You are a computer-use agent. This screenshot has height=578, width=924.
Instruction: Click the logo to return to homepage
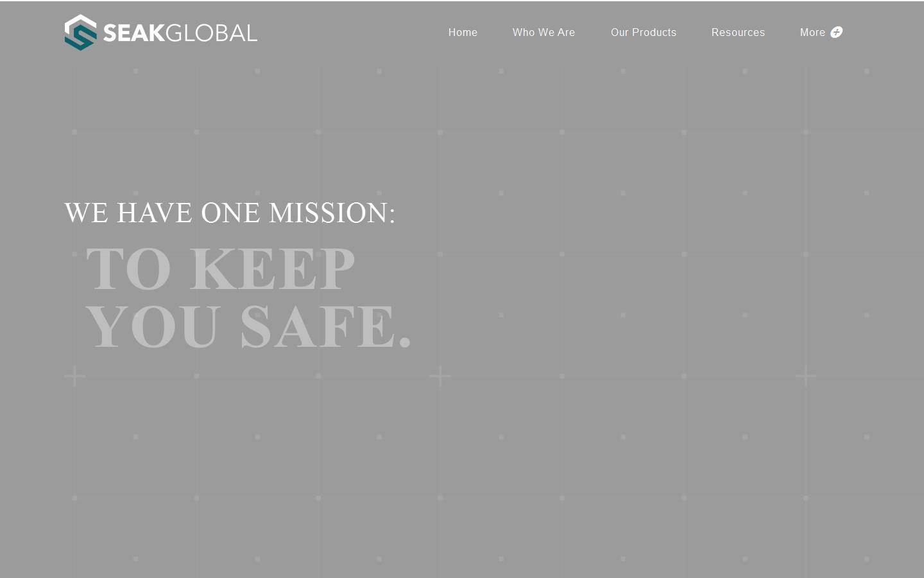click(x=160, y=32)
